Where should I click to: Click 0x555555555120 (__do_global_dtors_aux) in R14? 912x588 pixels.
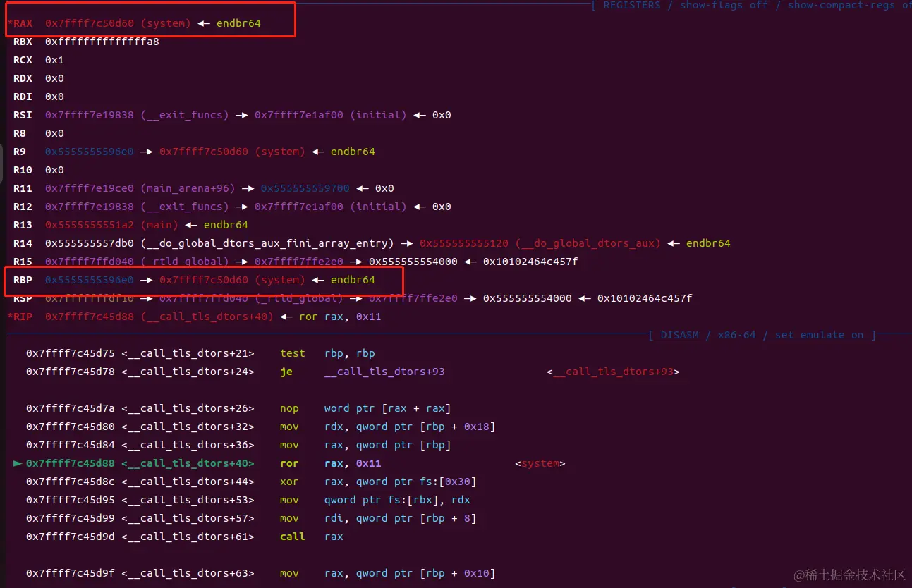tap(540, 243)
